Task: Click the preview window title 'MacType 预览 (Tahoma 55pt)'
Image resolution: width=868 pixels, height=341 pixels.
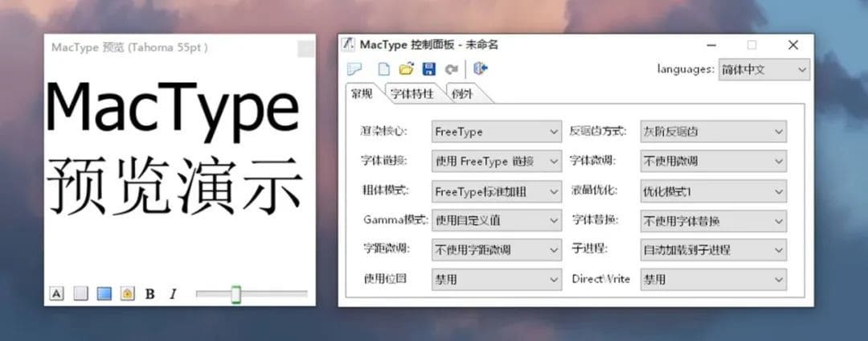Action: 129,47
